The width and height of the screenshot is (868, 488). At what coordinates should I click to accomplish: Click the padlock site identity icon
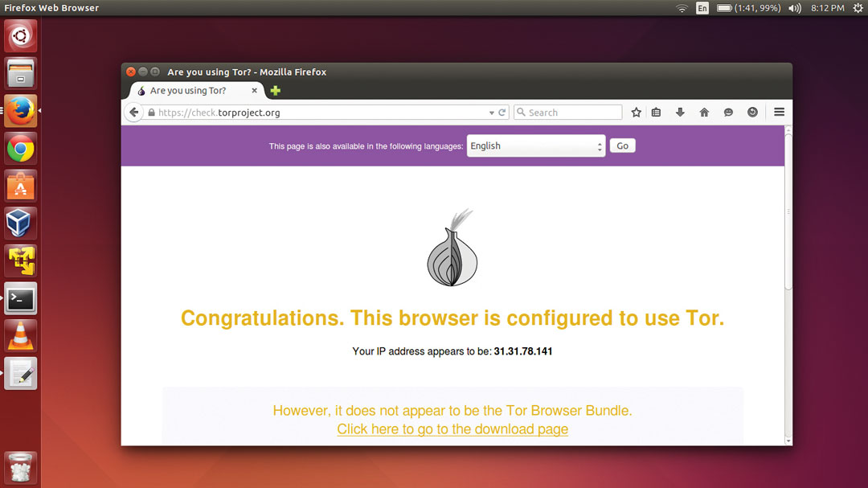151,113
